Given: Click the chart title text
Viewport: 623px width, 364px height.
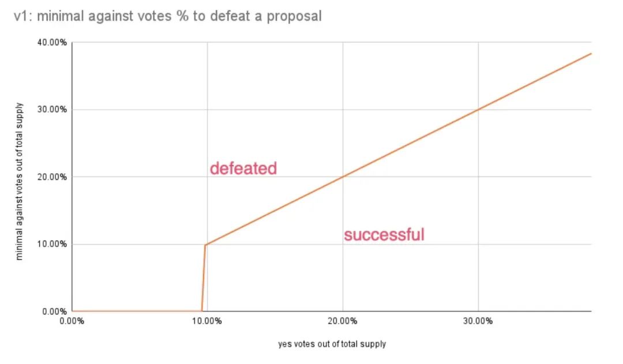Looking at the screenshot, I should (x=167, y=16).
